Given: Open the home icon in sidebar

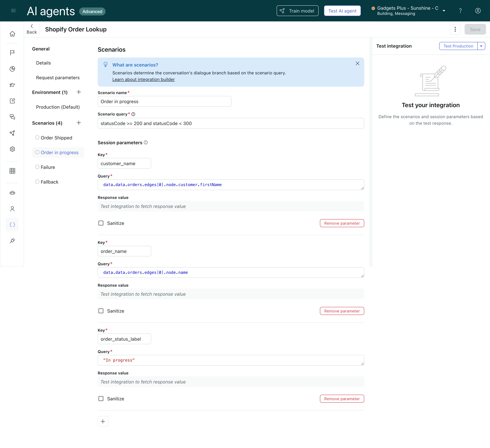Looking at the screenshot, I should point(12,34).
